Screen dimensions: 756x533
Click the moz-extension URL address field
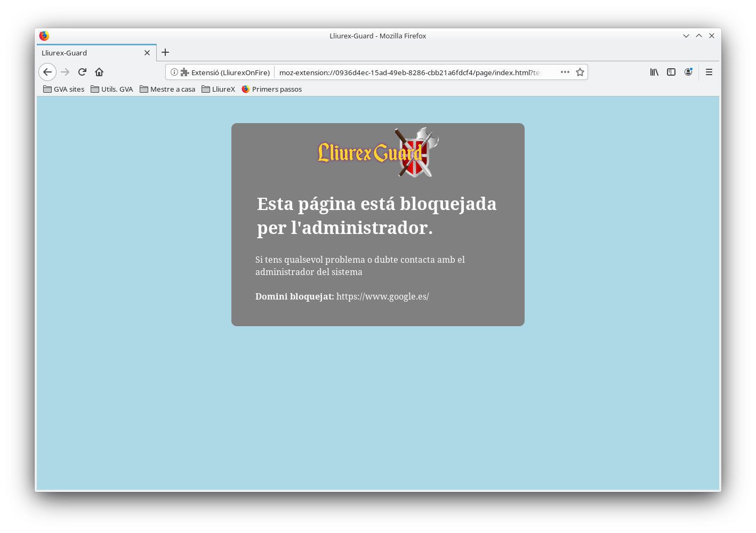[x=409, y=72]
